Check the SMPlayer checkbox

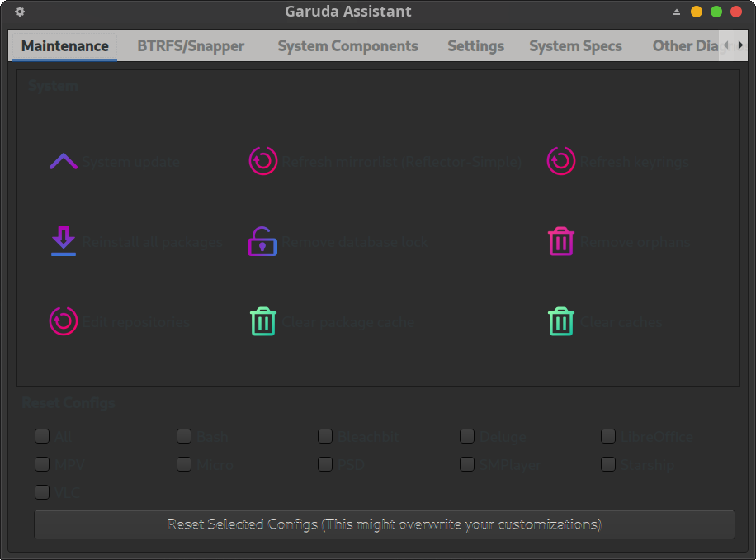click(466, 464)
